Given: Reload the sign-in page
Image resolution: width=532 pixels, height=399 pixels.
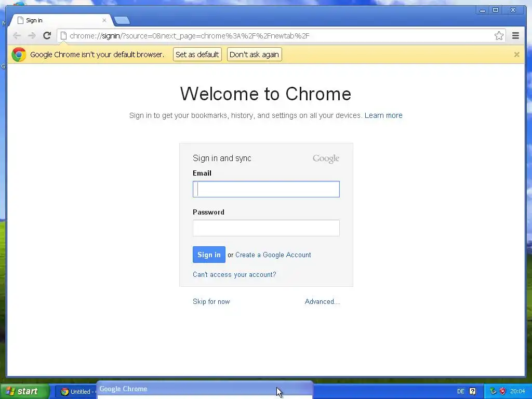Looking at the screenshot, I should coord(47,35).
